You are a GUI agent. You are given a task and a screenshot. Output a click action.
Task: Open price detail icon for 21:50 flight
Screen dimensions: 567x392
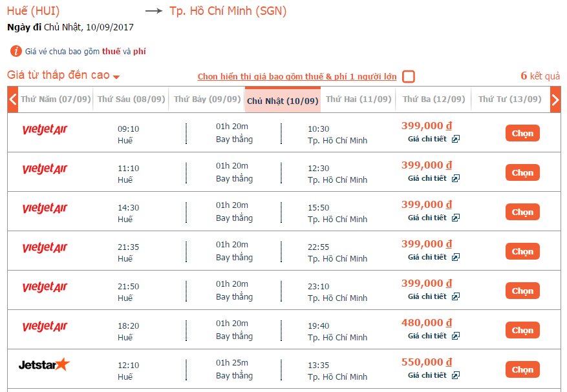tap(456, 296)
